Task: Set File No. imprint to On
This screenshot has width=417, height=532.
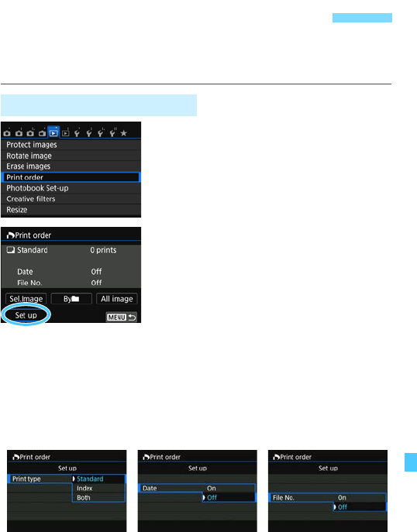Action: (x=360, y=498)
